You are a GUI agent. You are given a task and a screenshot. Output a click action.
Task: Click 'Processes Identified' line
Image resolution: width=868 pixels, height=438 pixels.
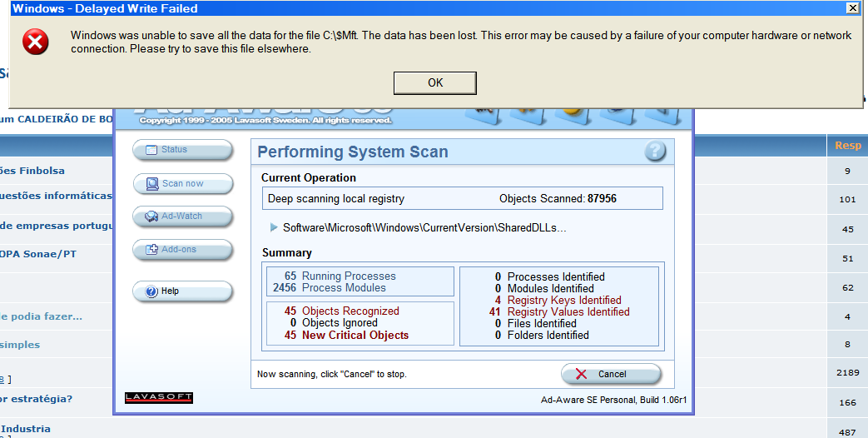click(x=550, y=276)
